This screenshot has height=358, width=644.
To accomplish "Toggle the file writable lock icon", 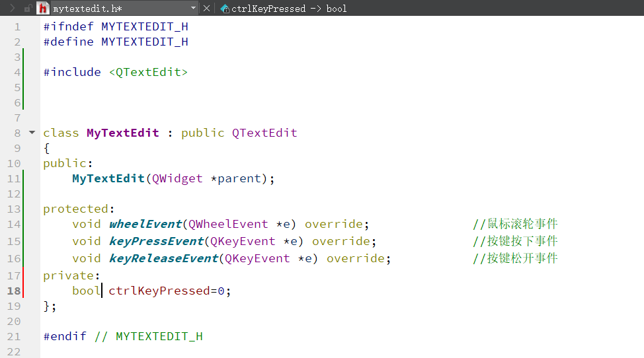I will pos(28,8).
